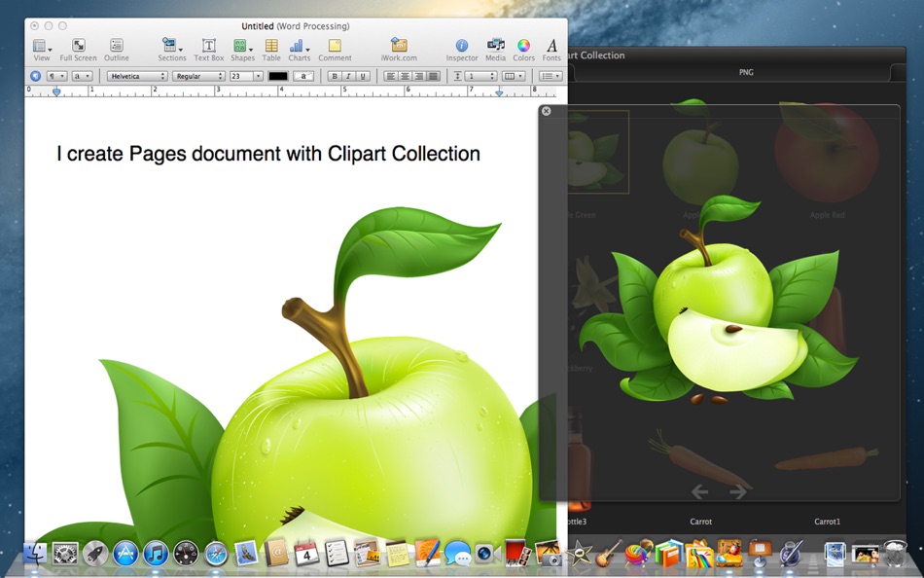
Task: Open Contacts from the Dock
Action: (276, 554)
